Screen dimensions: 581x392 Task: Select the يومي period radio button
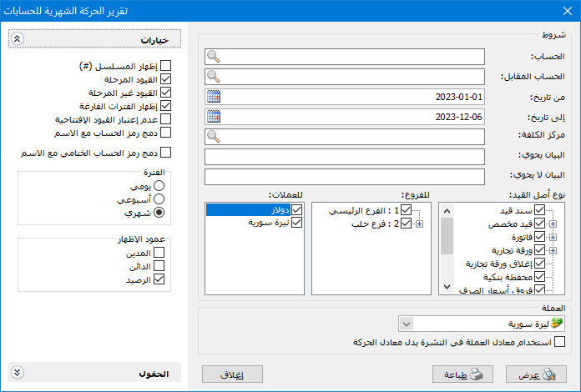pos(159,185)
